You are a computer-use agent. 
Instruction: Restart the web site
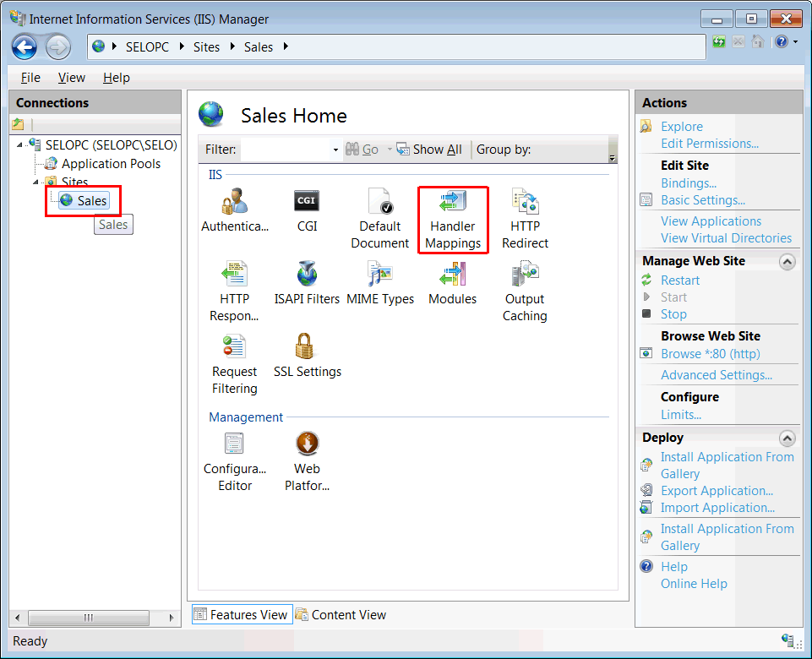[680, 280]
